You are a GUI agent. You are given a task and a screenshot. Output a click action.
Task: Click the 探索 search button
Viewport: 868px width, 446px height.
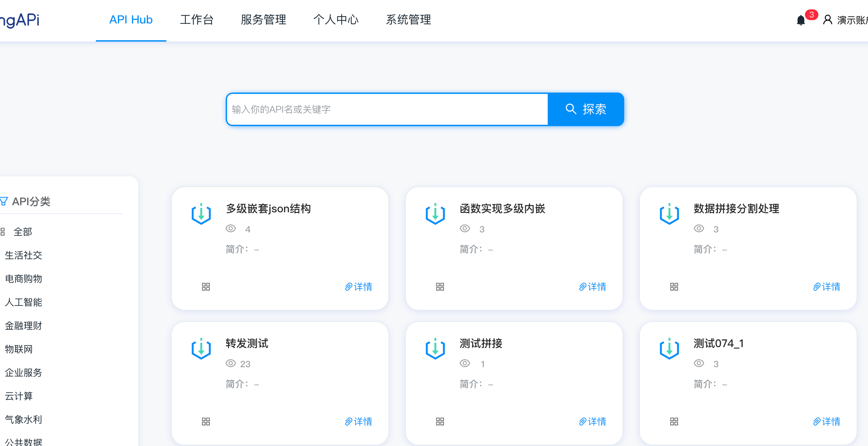pyautogui.click(x=586, y=109)
